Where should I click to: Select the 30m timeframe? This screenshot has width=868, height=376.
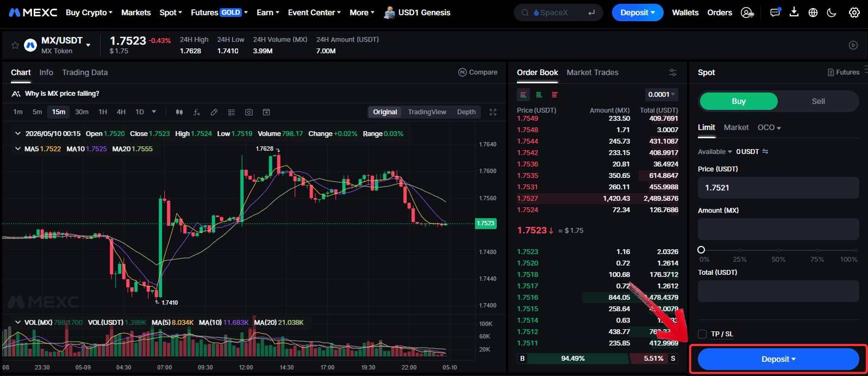tap(82, 112)
